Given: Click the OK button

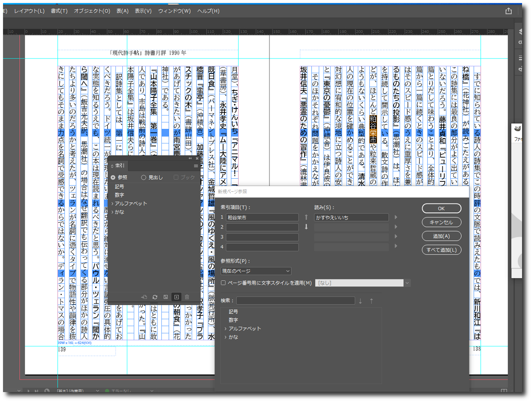Looking at the screenshot, I should [x=441, y=208].
